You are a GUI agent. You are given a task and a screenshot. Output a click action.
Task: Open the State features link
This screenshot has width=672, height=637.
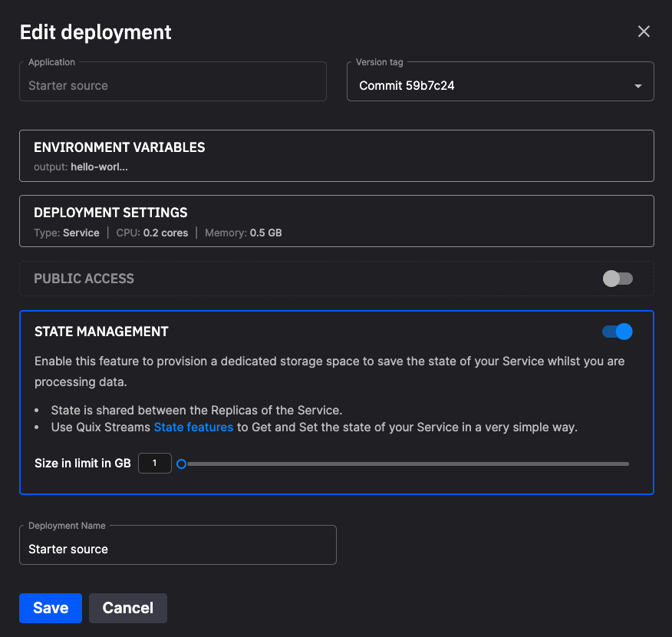tap(193, 427)
